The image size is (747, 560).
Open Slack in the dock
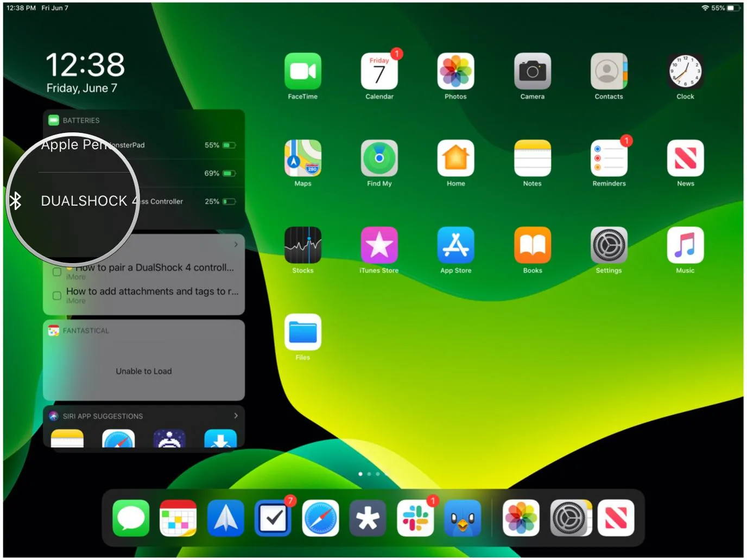(x=415, y=518)
